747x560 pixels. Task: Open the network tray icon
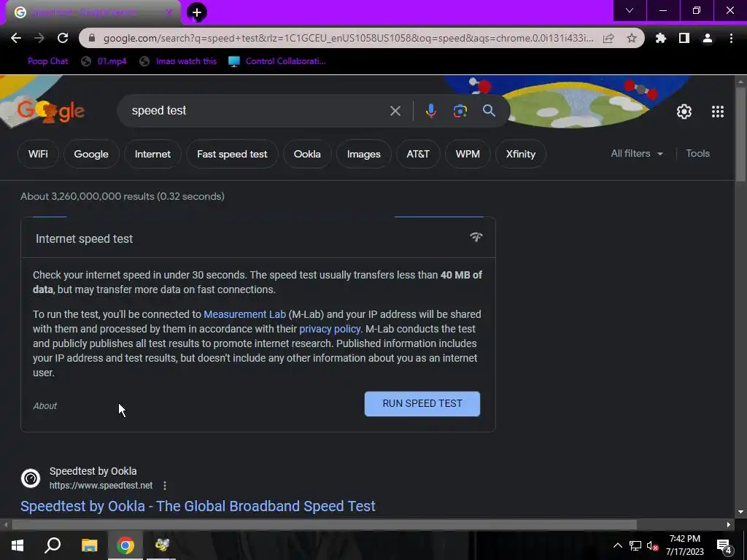coord(635,545)
